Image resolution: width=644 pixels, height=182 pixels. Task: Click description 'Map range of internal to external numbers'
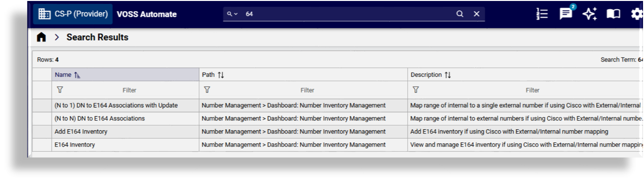tap(527, 118)
